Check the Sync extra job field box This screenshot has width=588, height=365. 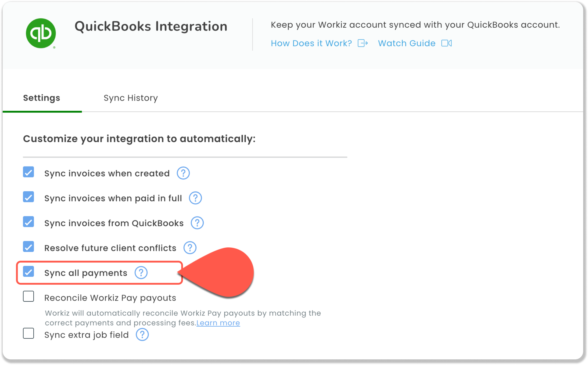click(28, 334)
